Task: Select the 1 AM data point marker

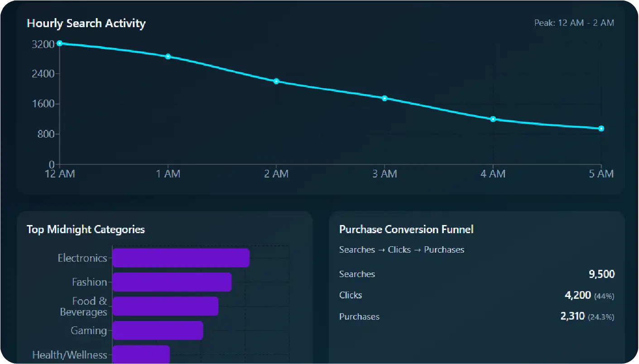Action: 168,57
